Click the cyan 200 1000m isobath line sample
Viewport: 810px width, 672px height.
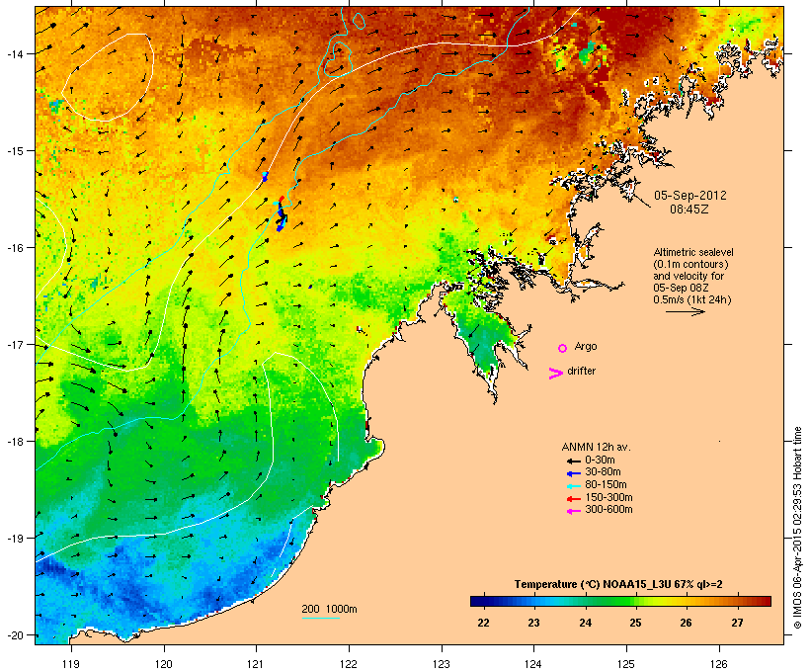pyautogui.click(x=320, y=618)
